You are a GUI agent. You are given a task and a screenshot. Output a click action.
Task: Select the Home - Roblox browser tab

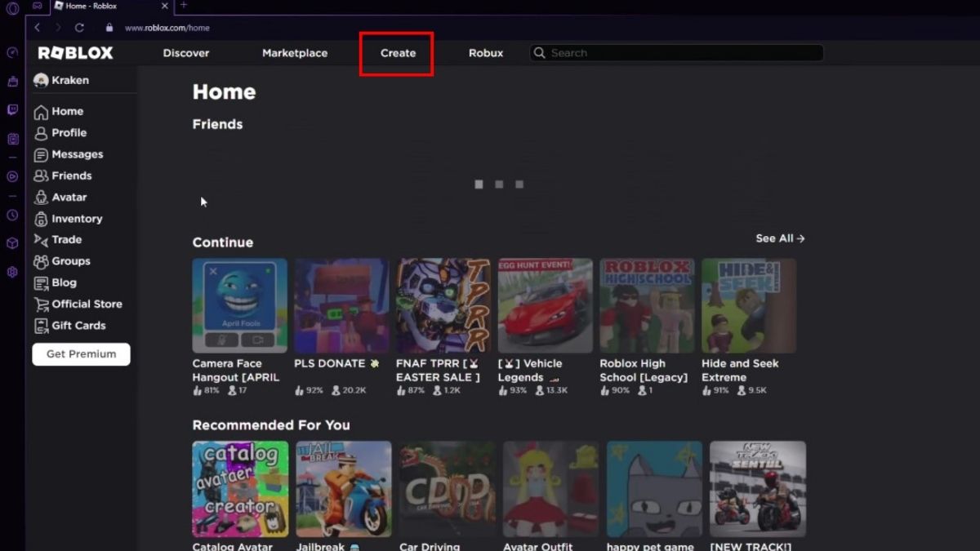click(111, 6)
